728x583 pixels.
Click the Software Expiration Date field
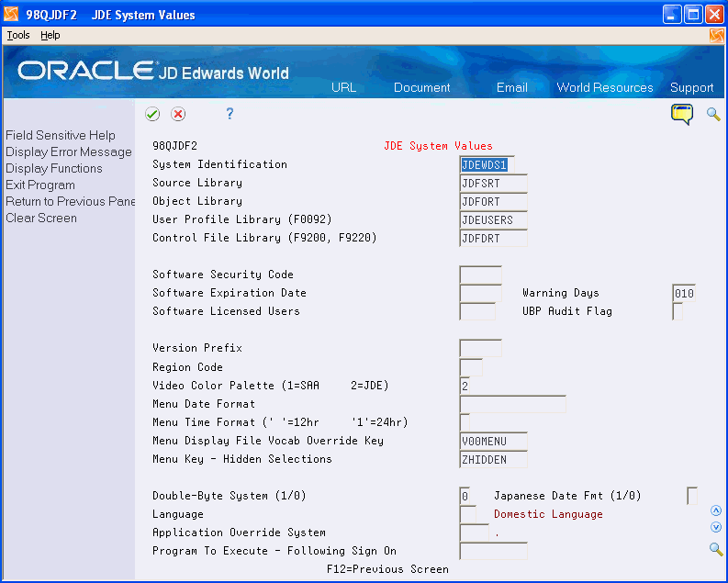[x=480, y=294]
